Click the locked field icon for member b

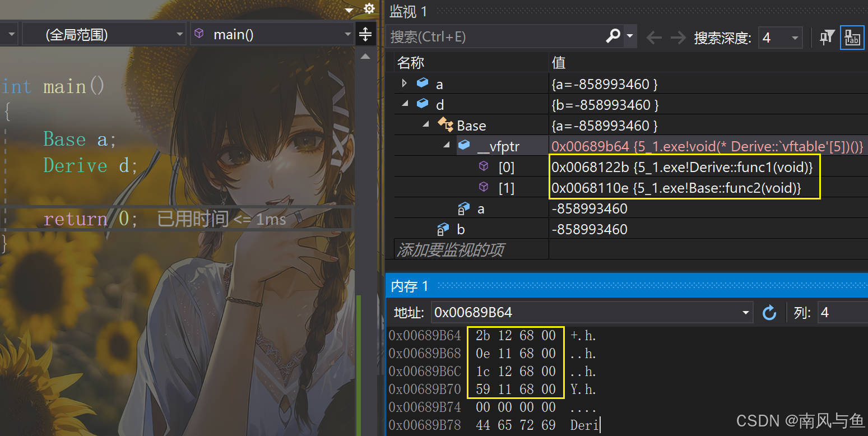point(443,230)
